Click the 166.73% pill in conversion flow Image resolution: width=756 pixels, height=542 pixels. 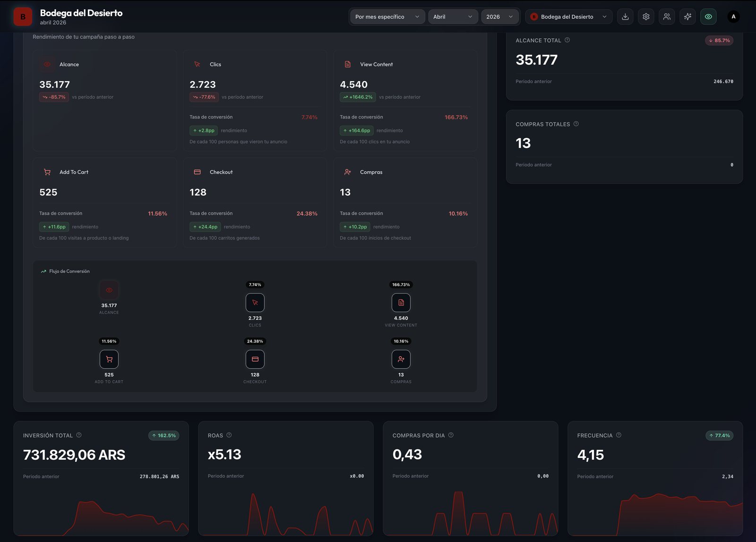coord(401,285)
